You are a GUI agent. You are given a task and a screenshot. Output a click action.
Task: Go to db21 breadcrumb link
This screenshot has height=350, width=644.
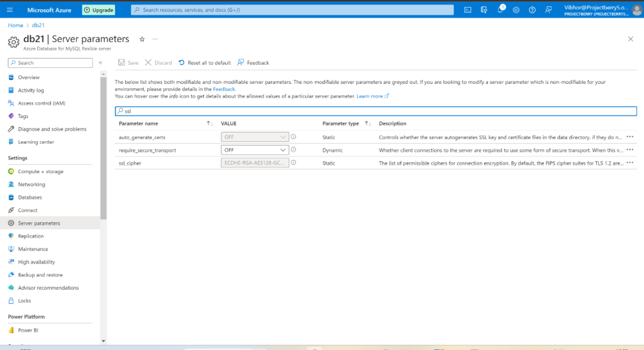tap(38, 25)
